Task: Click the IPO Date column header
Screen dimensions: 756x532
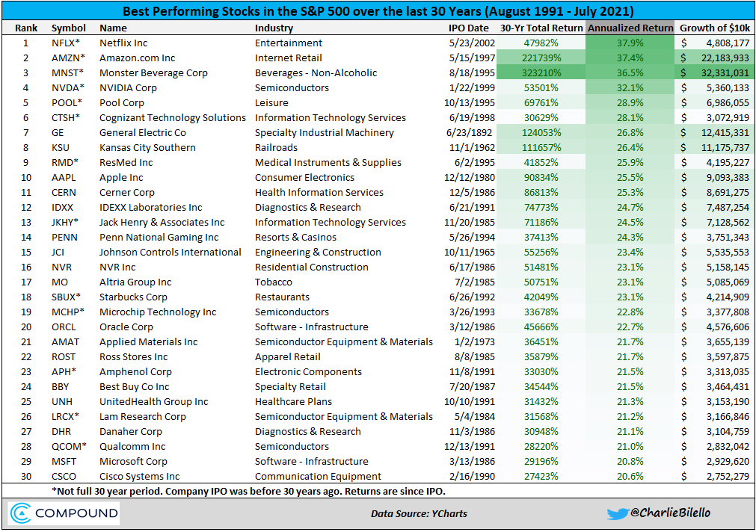Action: pos(468,28)
